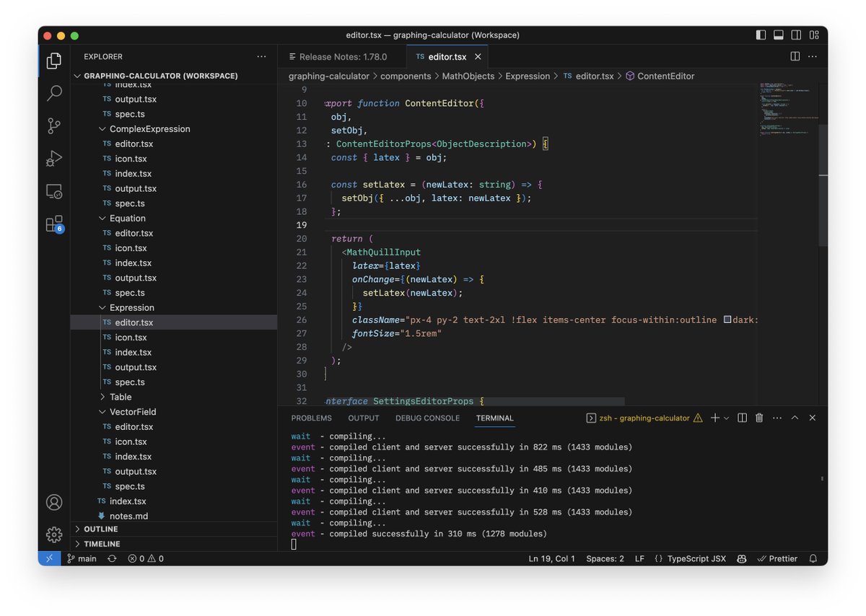Toggle primary side bar layout button
Viewport: 866px width, 616px height.
click(761, 35)
